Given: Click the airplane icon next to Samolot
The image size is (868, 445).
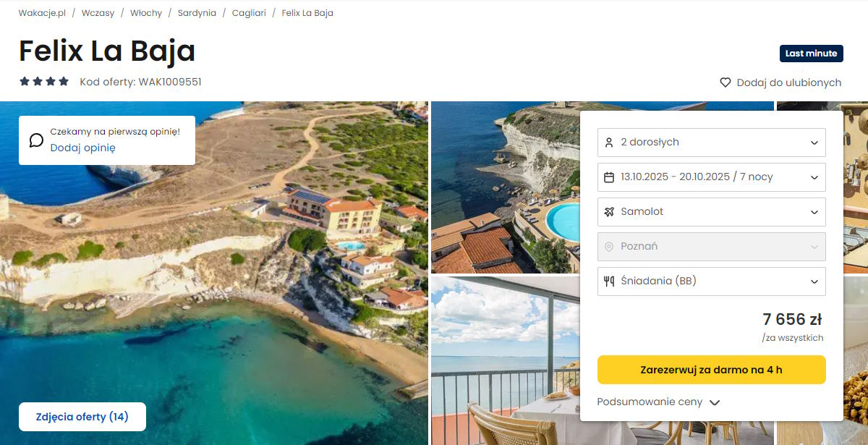Looking at the screenshot, I should pos(608,212).
